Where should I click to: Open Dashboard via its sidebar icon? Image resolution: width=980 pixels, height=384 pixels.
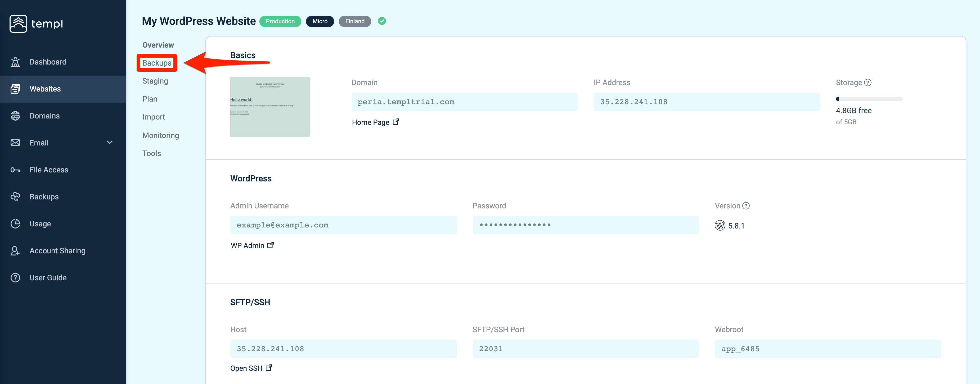15,62
